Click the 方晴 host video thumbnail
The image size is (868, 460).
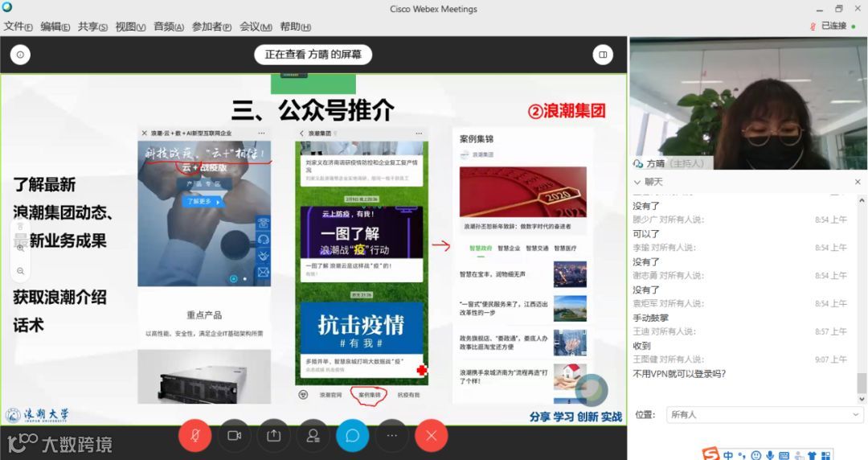(x=748, y=105)
